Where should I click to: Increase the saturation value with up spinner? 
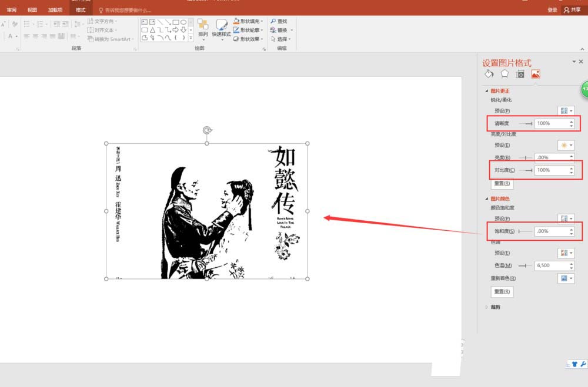coord(572,229)
